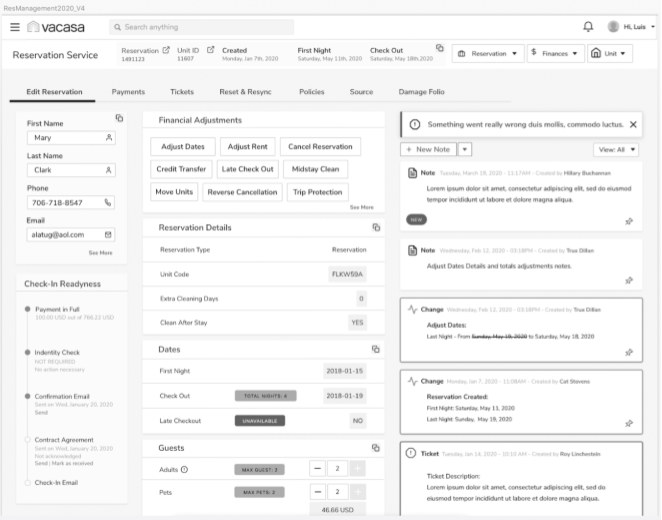Viewport: 662px width, 520px height.
Task: Click the phone call icon
Action: click(x=108, y=203)
